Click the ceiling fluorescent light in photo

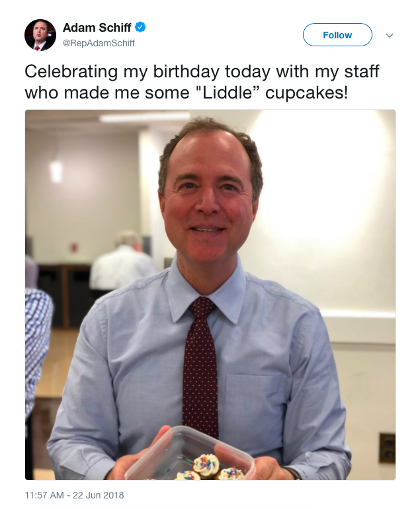tap(145, 117)
